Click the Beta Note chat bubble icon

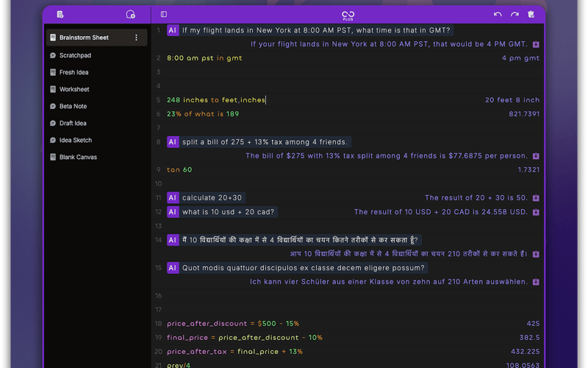53,106
